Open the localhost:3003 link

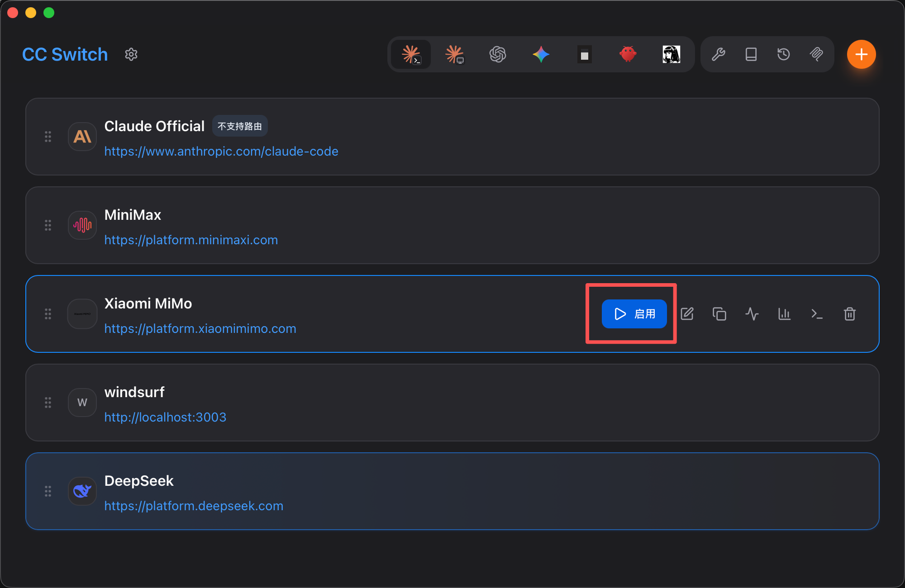[x=165, y=417]
